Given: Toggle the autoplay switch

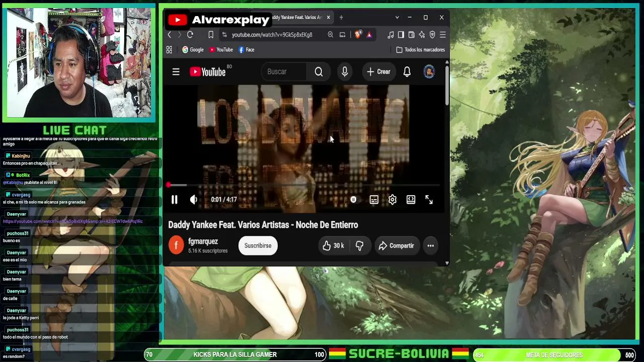Looking at the screenshot, I should [x=353, y=200].
